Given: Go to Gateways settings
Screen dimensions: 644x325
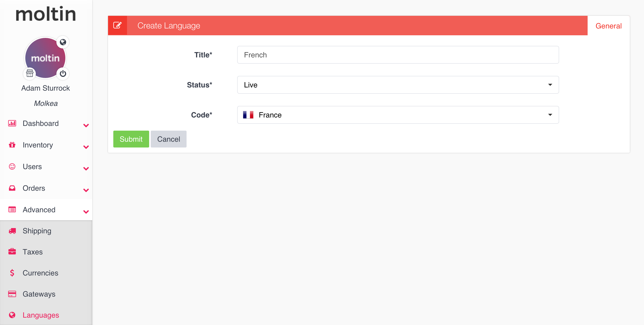Looking at the screenshot, I should click(46, 294).
